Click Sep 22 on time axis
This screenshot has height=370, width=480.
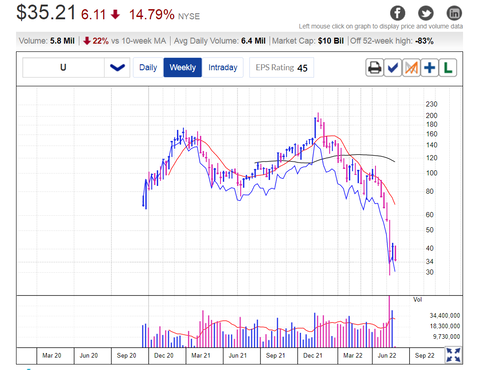coord(425,356)
